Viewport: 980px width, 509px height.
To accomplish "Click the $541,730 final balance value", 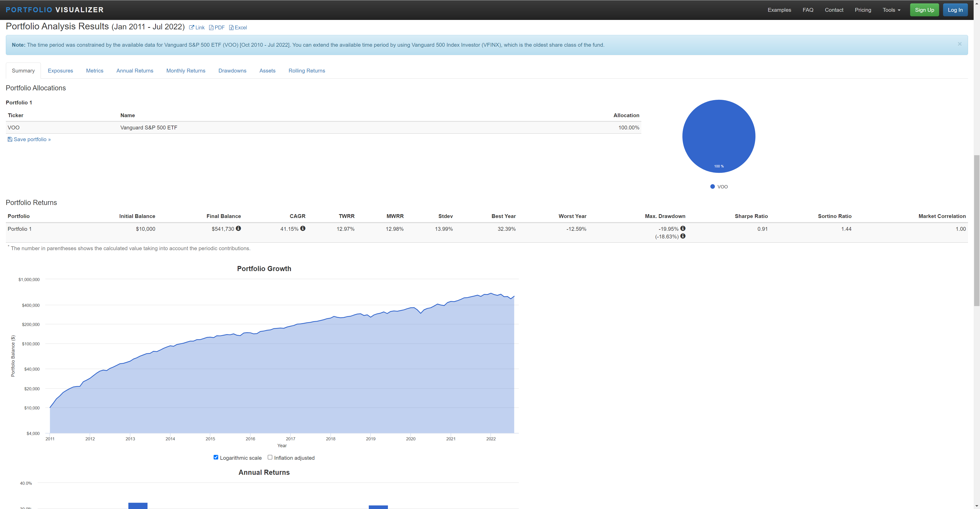I will pos(223,229).
